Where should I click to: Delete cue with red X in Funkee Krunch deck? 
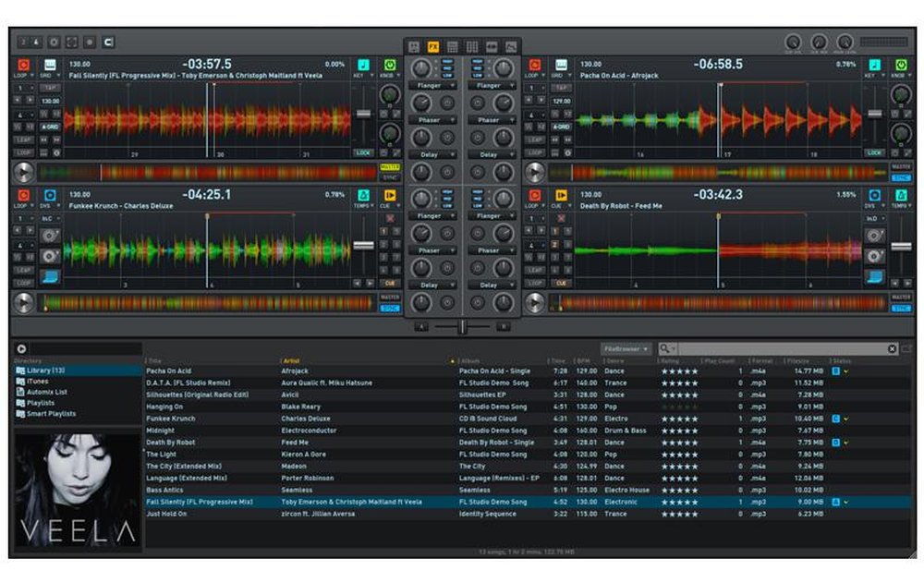click(390, 219)
